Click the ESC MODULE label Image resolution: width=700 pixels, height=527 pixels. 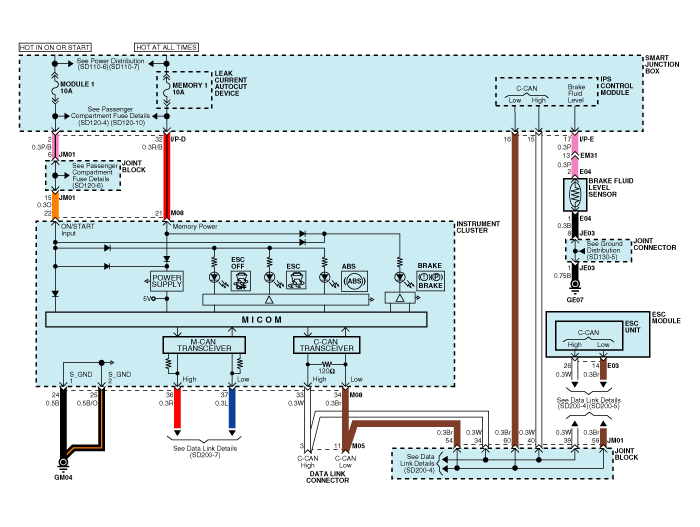coord(666,318)
